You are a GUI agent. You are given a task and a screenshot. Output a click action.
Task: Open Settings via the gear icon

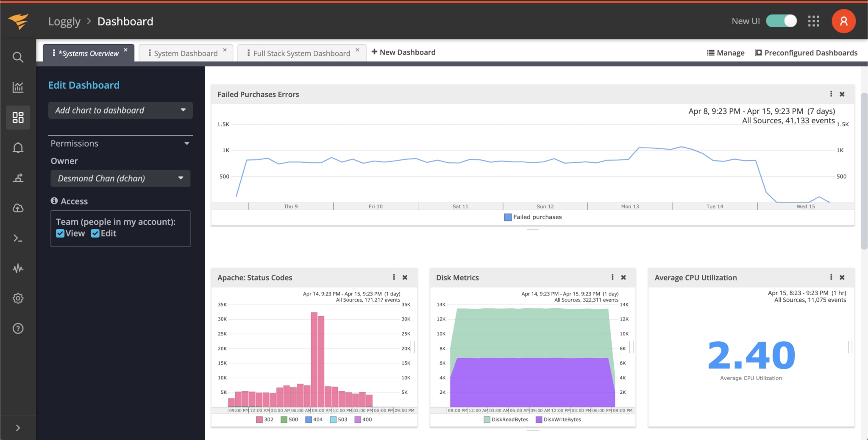(18, 298)
